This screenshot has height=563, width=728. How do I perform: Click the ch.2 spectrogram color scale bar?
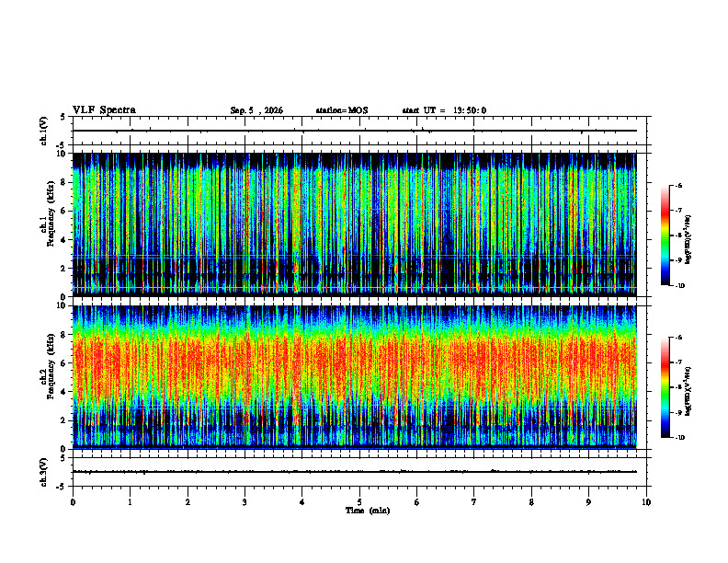(665, 387)
